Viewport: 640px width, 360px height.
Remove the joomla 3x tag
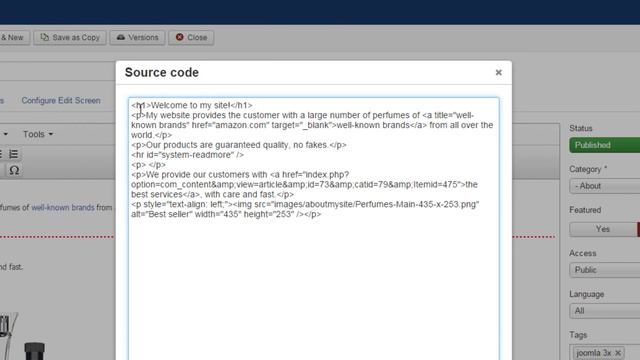[x=618, y=353]
